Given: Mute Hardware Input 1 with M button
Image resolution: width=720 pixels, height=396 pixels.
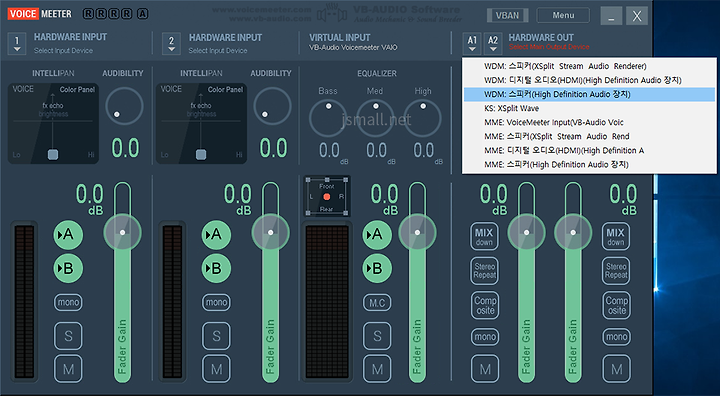Looking at the screenshot, I should tap(68, 369).
